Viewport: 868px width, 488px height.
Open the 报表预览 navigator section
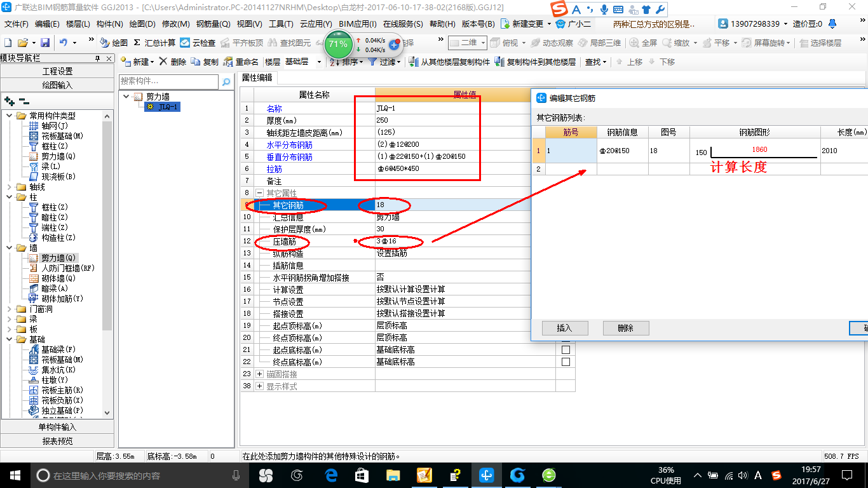(58, 441)
